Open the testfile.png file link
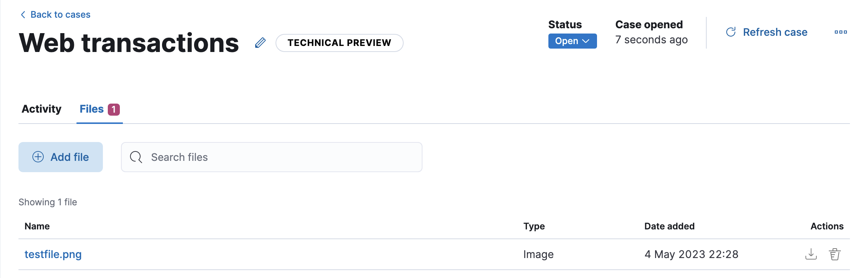 point(53,255)
